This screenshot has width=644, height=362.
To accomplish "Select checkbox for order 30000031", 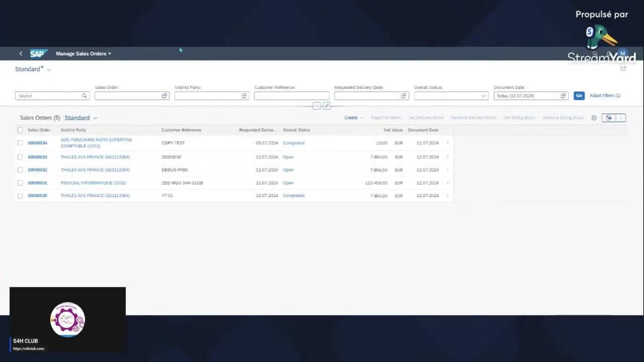I will (20, 183).
